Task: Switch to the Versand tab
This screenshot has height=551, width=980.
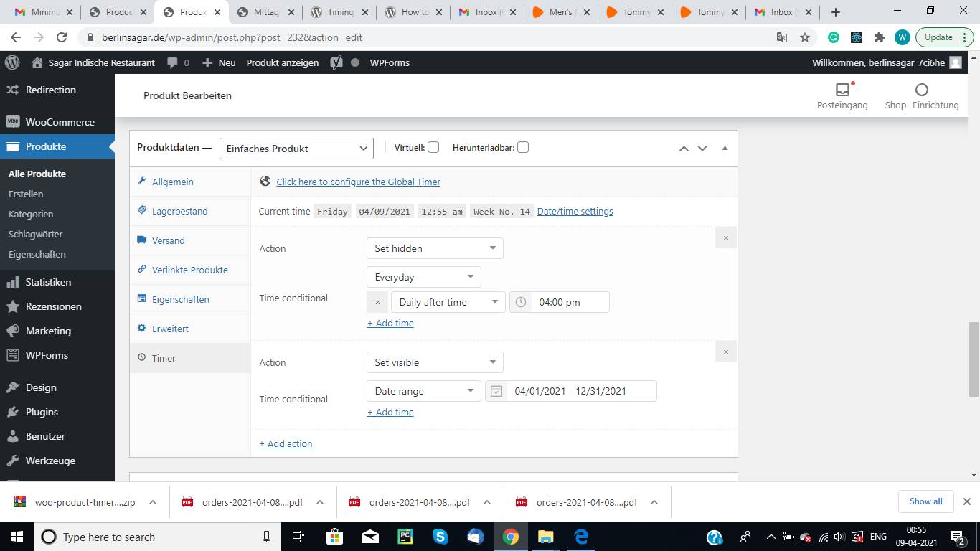Action: coord(190,240)
